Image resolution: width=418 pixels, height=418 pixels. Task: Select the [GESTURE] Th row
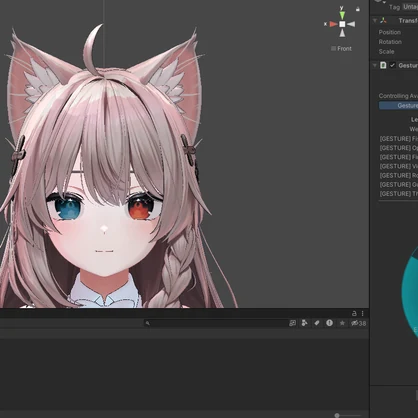(x=398, y=194)
